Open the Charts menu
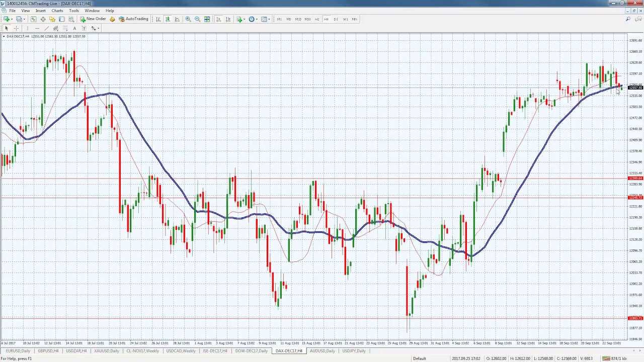The height and width of the screenshot is (362, 644). tap(57, 11)
